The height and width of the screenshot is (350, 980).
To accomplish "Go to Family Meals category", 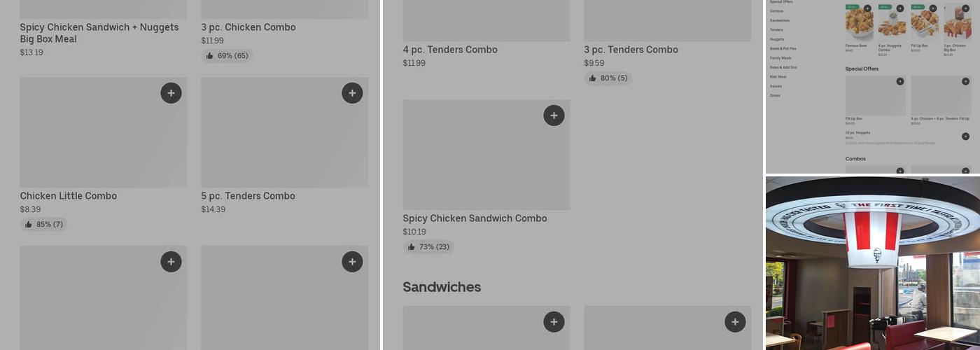I will 780,58.
